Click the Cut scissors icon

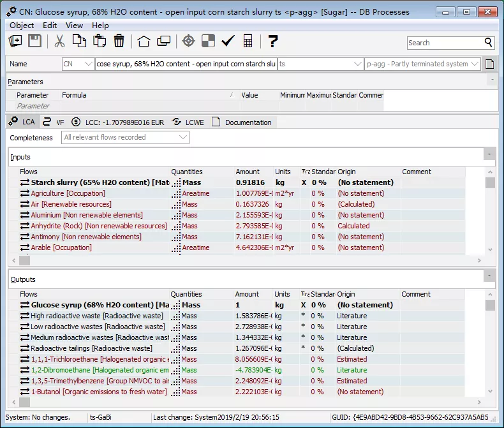click(x=59, y=41)
